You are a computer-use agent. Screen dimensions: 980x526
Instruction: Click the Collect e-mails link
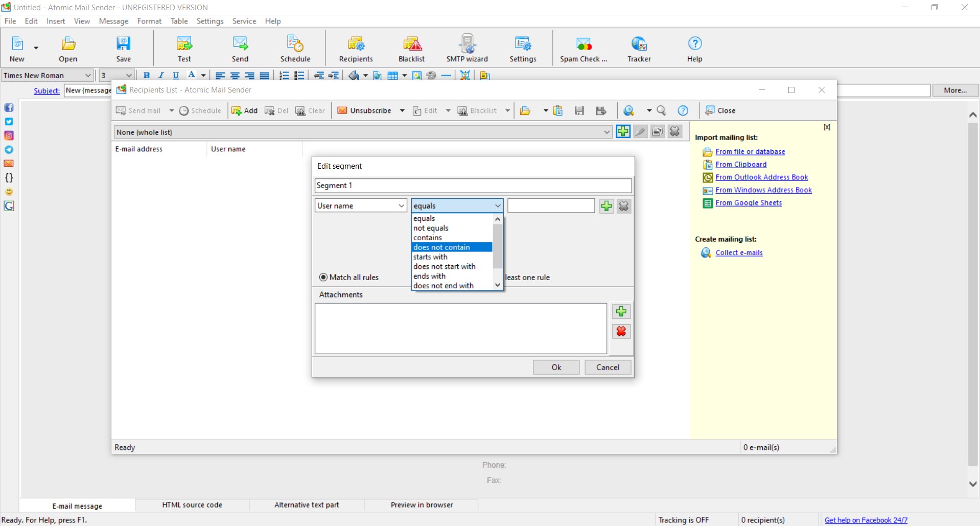(739, 253)
